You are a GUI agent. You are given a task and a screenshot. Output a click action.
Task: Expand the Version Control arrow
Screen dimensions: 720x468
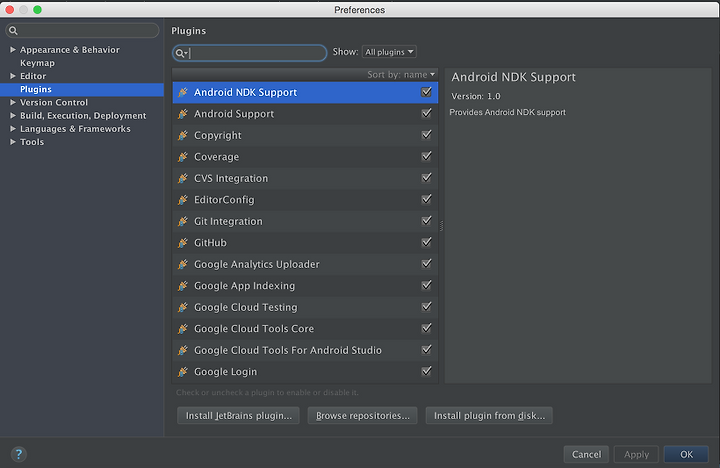coord(13,102)
